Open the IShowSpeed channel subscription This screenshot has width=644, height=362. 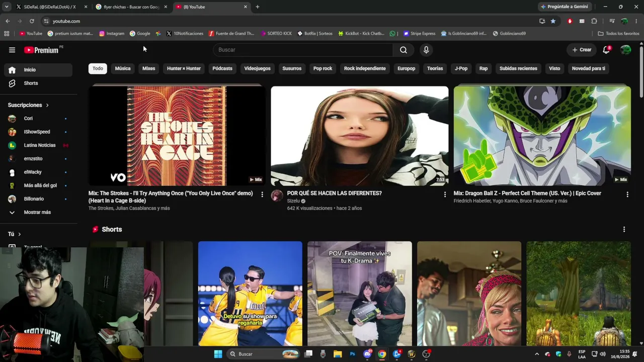pos(38,132)
